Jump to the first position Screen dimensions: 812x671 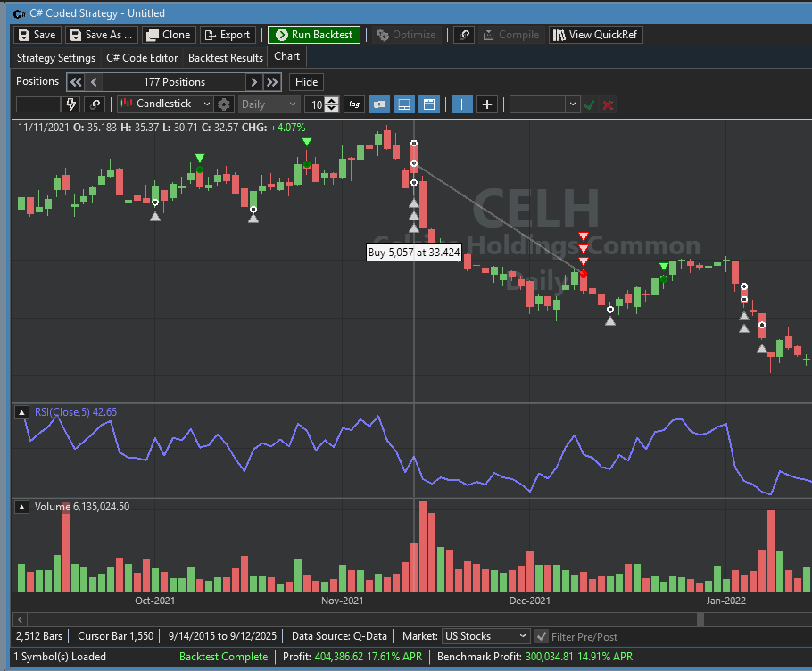point(76,82)
